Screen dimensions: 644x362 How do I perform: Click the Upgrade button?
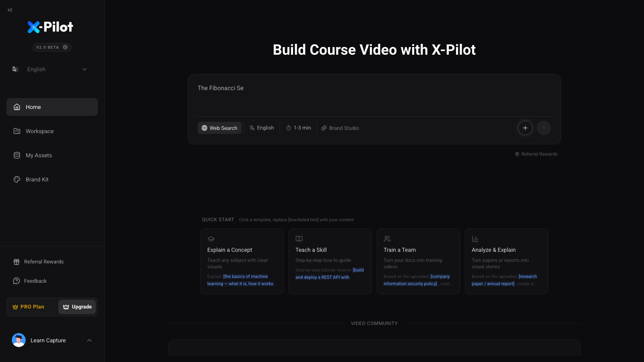(x=77, y=306)
